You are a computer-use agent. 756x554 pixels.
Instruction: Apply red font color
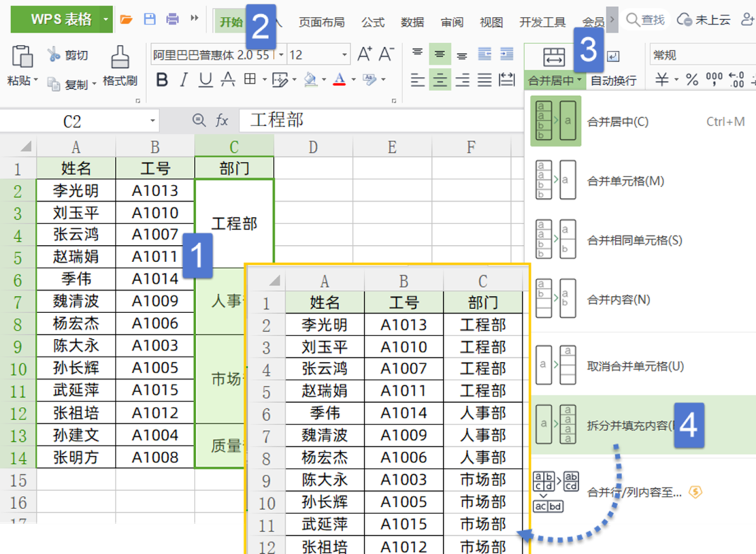(x=339, y=80)
